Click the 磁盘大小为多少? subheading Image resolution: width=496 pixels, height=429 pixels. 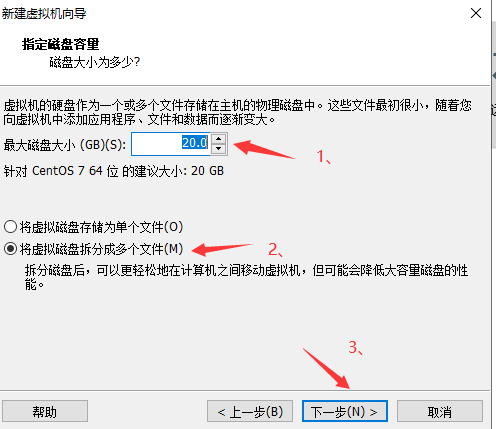95,62
